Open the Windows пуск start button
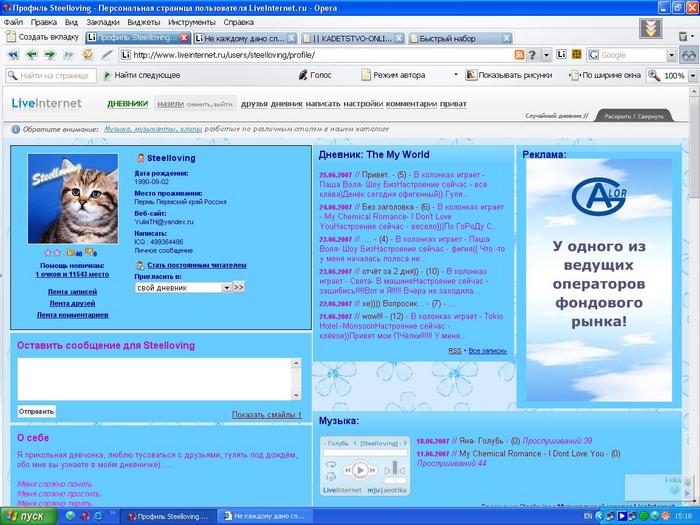 (28, 516)
